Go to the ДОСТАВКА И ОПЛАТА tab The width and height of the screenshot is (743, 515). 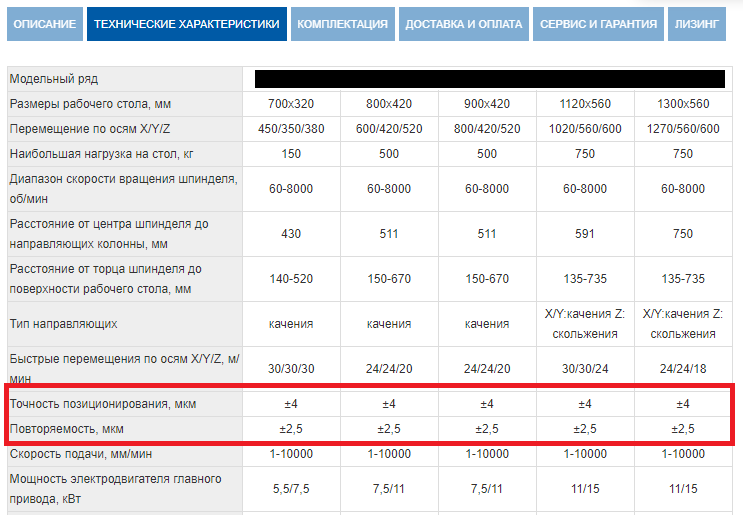point(463,24)
